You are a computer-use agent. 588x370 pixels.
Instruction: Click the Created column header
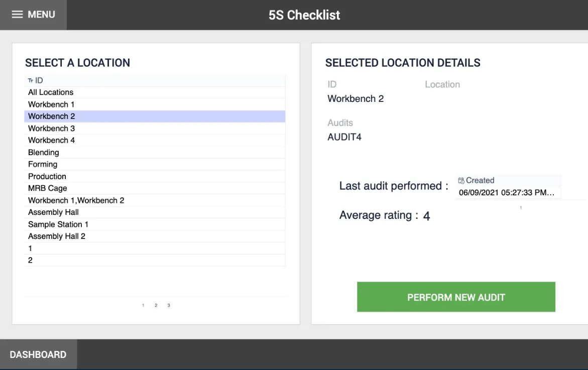tap(508, 181)
